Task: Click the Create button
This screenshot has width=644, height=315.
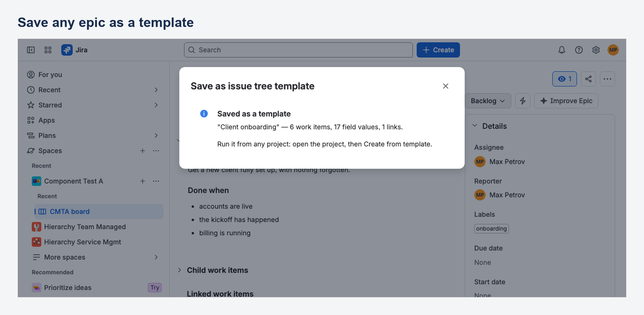Action: tap(438, 50)
